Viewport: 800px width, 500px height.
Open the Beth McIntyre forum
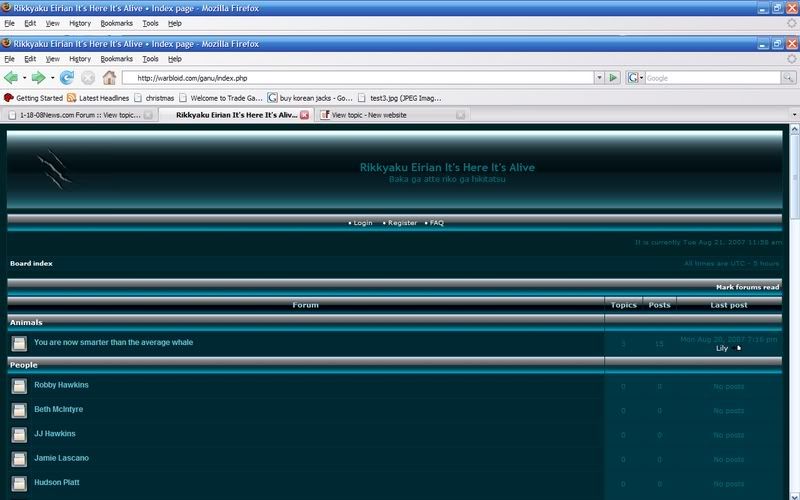click(58, 409)
